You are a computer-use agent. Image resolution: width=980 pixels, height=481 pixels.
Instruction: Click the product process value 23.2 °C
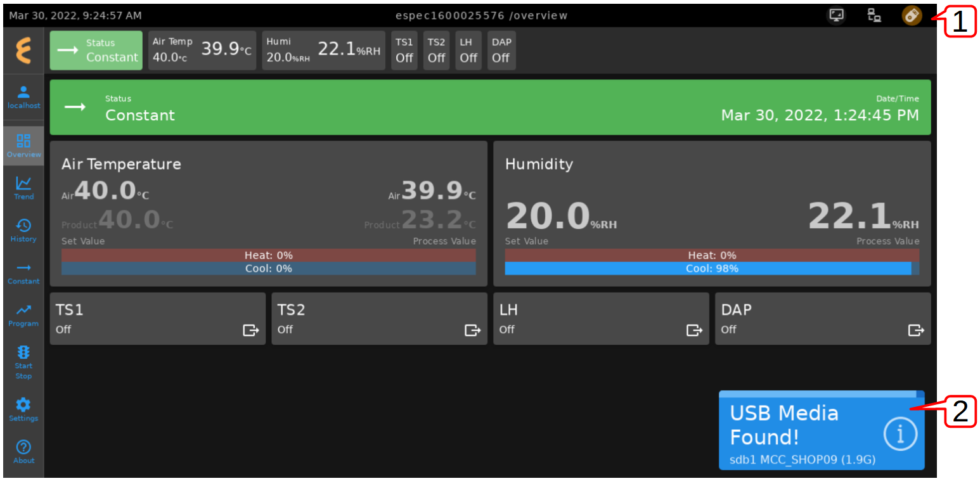420,219
